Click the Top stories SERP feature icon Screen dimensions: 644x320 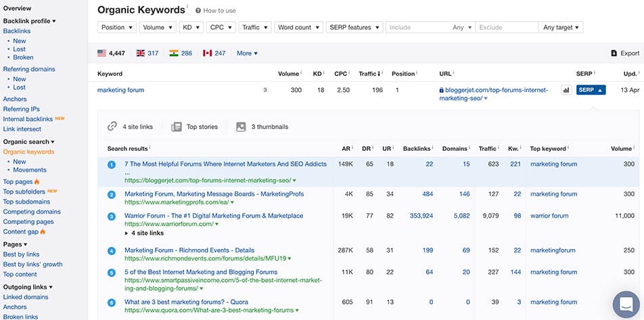(x=177, y=127)
